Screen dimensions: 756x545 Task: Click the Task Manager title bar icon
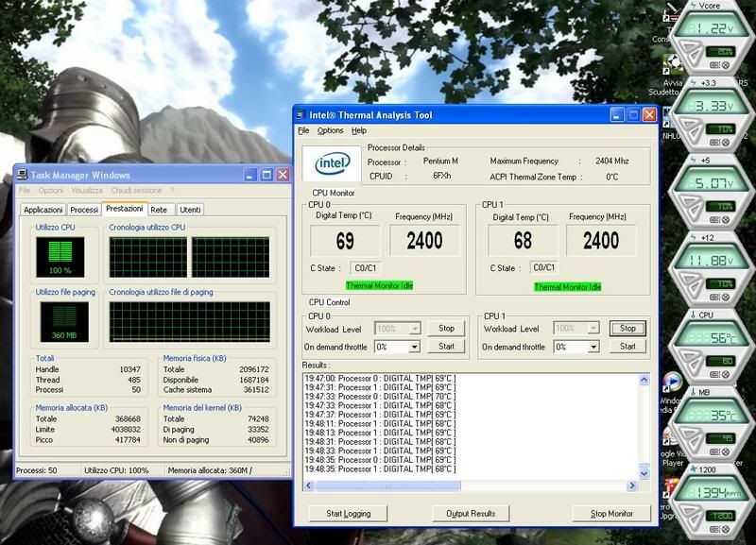23,175
